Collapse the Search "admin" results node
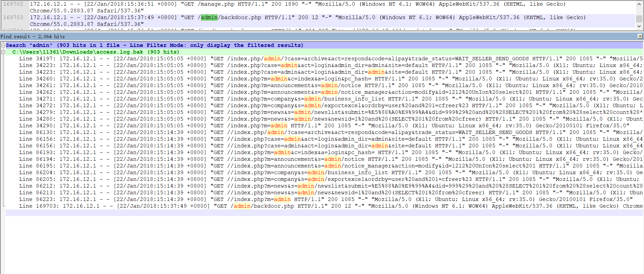The height and width of the screenshot is (274, 644). coord(3,45)
